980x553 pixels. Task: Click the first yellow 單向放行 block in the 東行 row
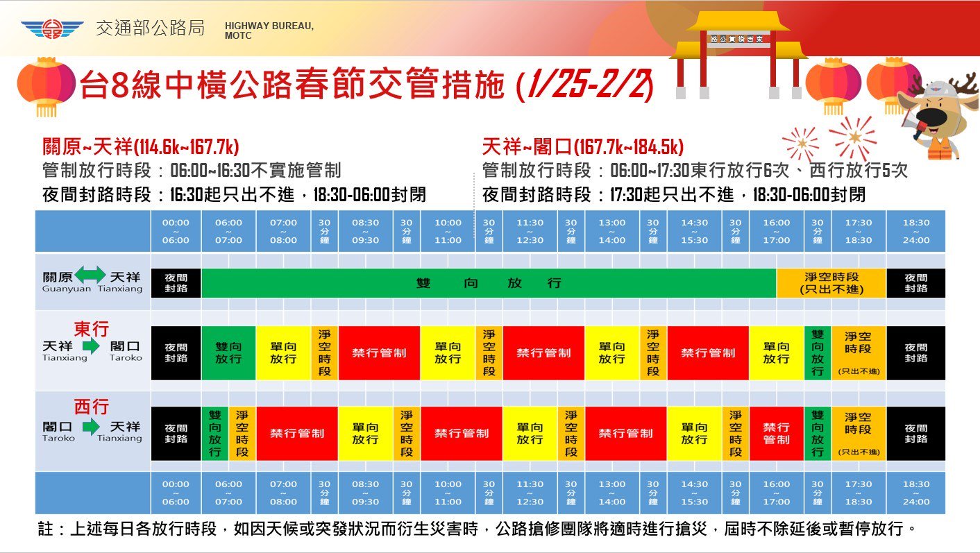(x=283, y=352)
